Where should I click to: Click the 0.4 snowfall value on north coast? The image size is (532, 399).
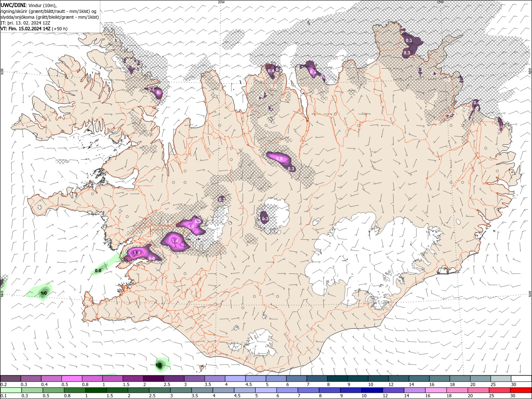point(271,71)
